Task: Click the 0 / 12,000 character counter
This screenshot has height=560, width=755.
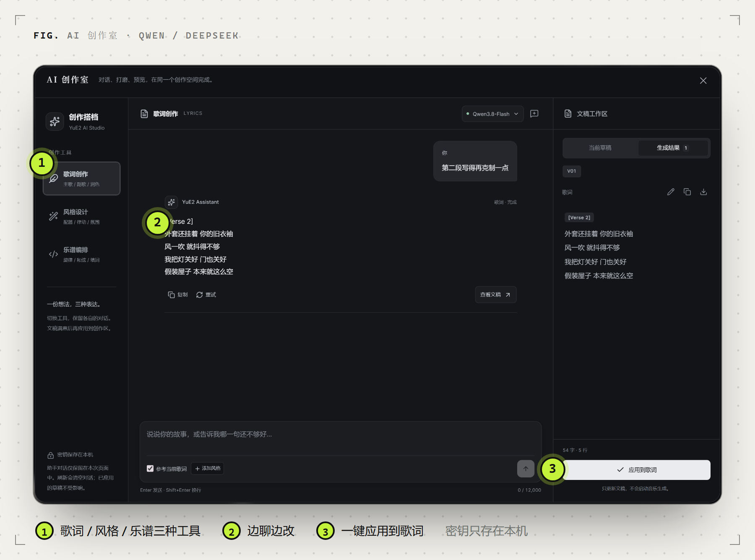Action: coord(529,490)
